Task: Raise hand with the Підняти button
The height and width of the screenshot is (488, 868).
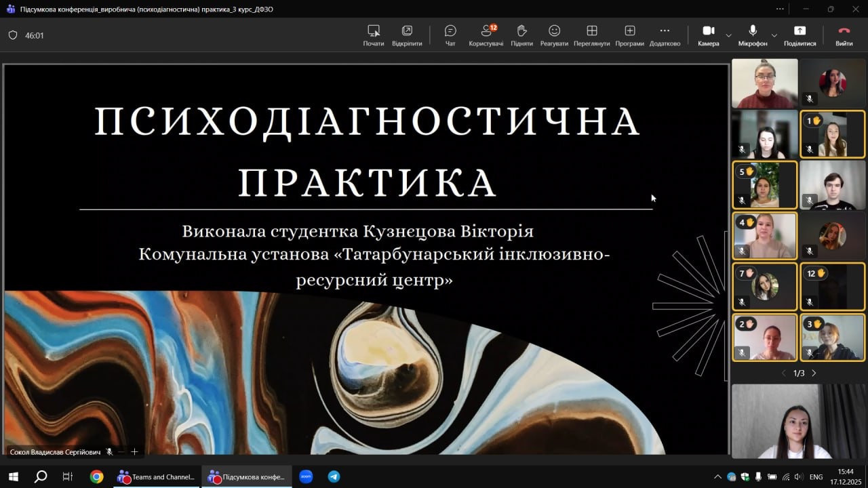Action: click(521, 35)
